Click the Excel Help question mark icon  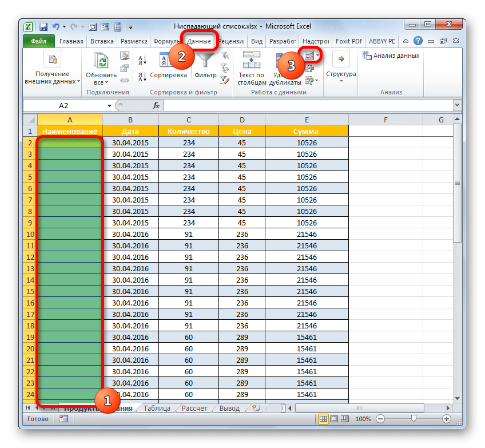418,41
